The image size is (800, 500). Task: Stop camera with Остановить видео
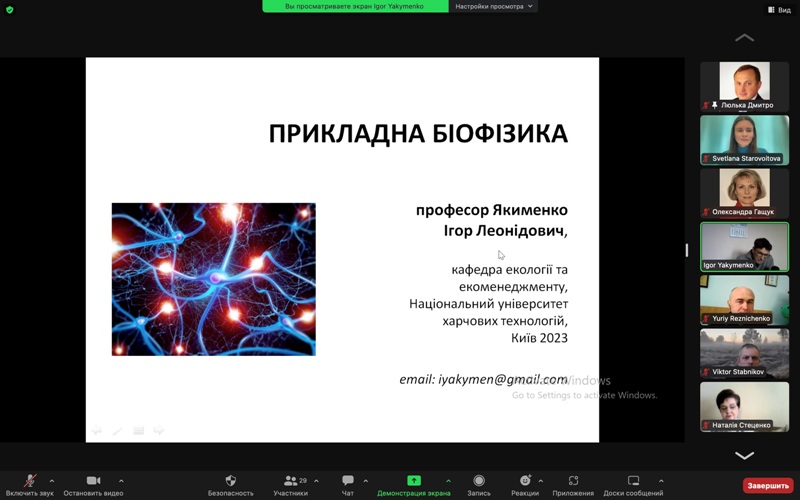coord(93,485)
